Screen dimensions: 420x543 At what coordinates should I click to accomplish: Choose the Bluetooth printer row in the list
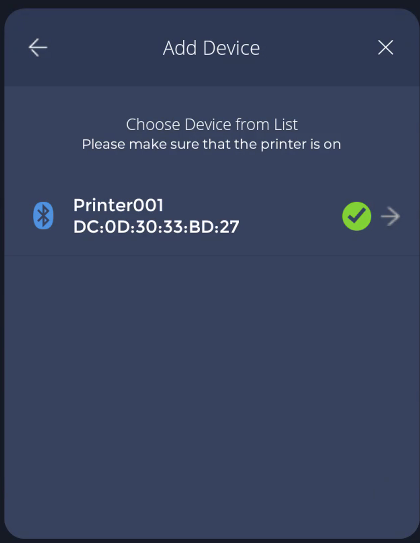pyautogui.click(x=211, y=216)
